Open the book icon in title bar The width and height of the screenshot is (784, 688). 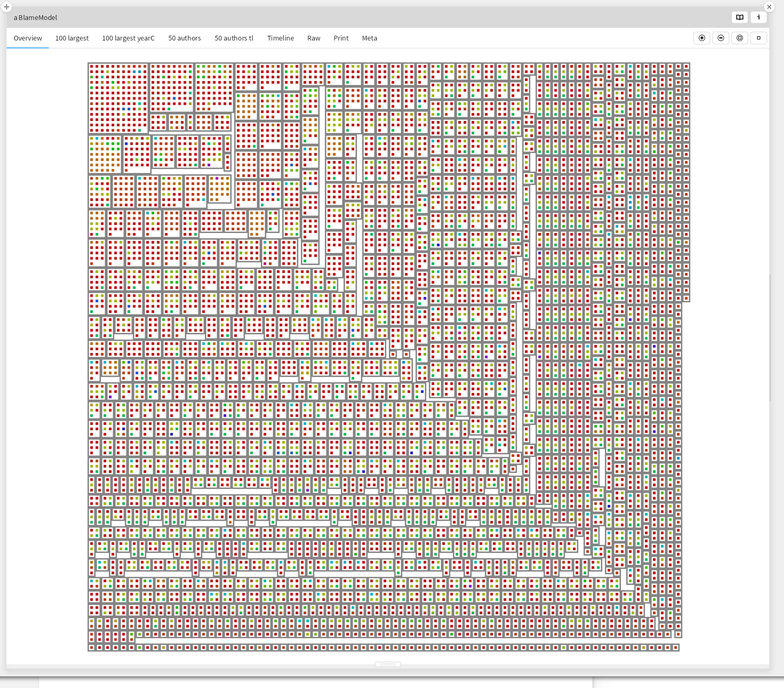(x=740, y=17)
